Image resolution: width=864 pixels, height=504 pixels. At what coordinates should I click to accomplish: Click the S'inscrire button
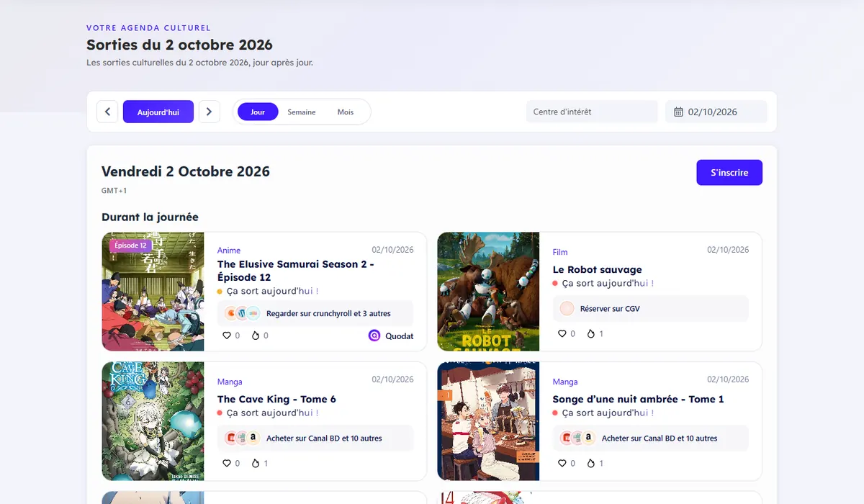tap(729, 173)
